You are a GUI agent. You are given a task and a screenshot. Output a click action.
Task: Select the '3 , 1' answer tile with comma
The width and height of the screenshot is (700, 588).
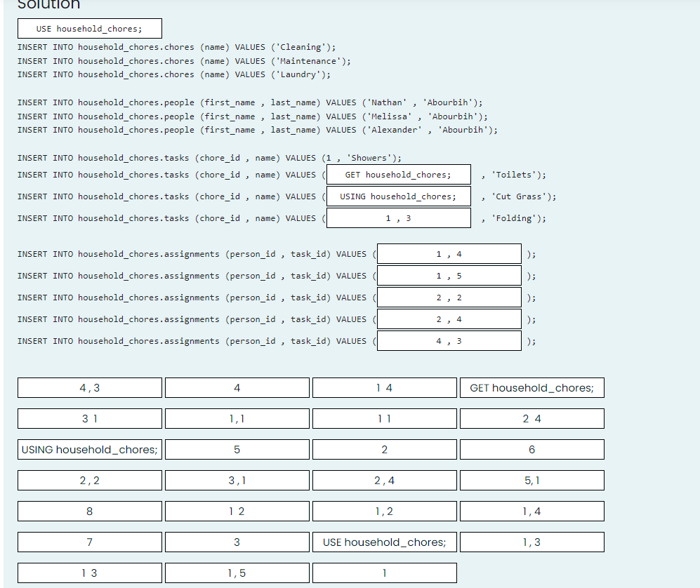click(x=237, y=480)
